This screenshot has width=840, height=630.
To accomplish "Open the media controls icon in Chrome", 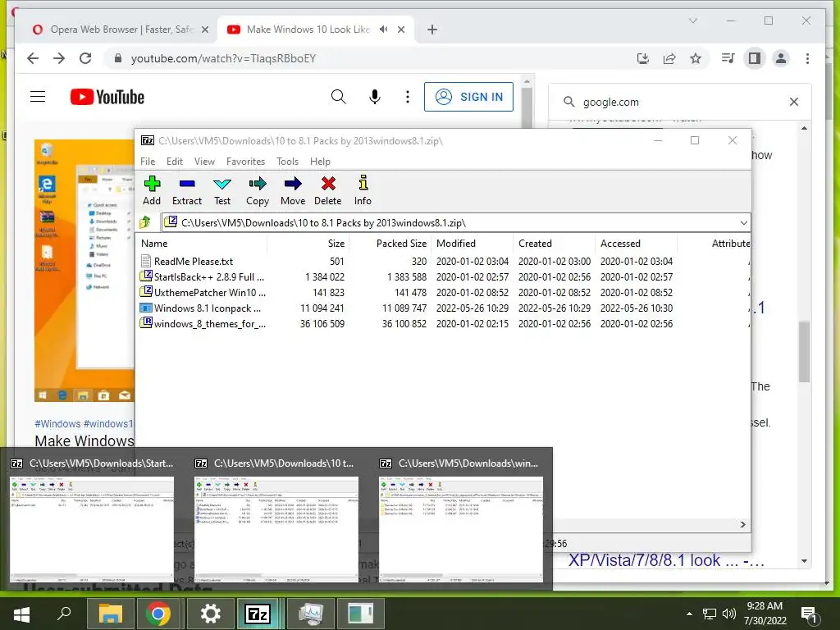I will 728,58.
